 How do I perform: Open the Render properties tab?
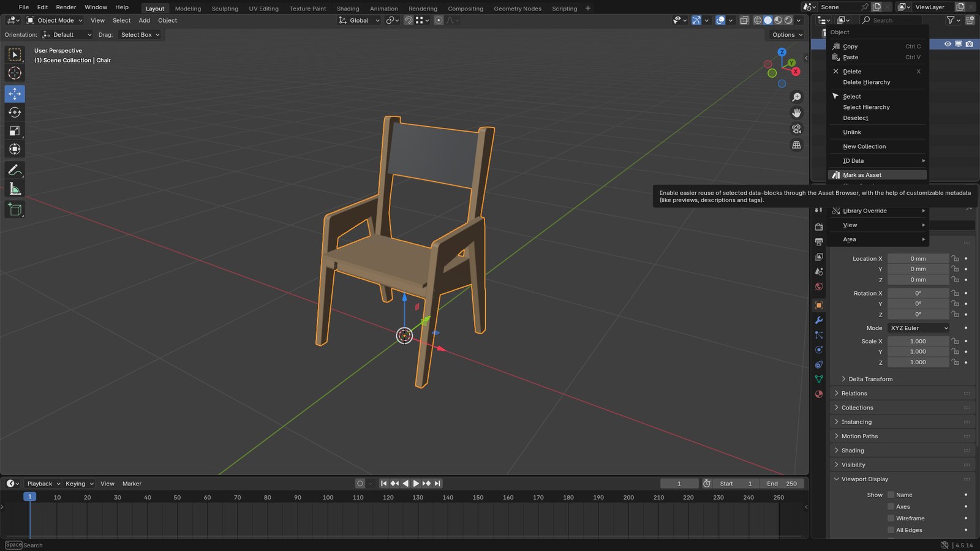pyautogui.click(x=819, y=227)
